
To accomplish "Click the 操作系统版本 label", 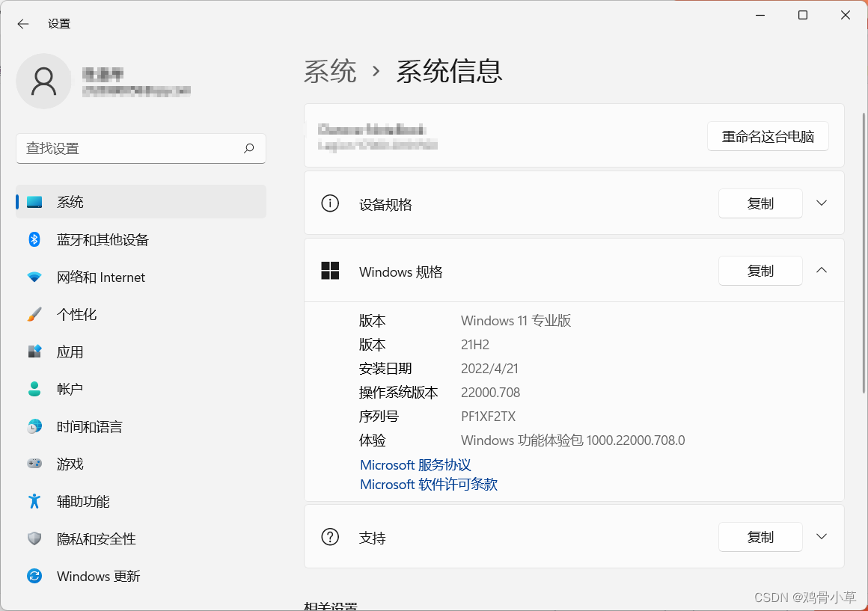I will click(x=399, y=393).
